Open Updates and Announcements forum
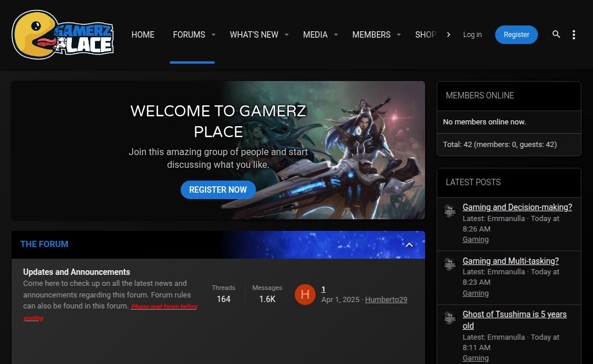The height and width of the screenshot is (364, 593). [76, 272]
